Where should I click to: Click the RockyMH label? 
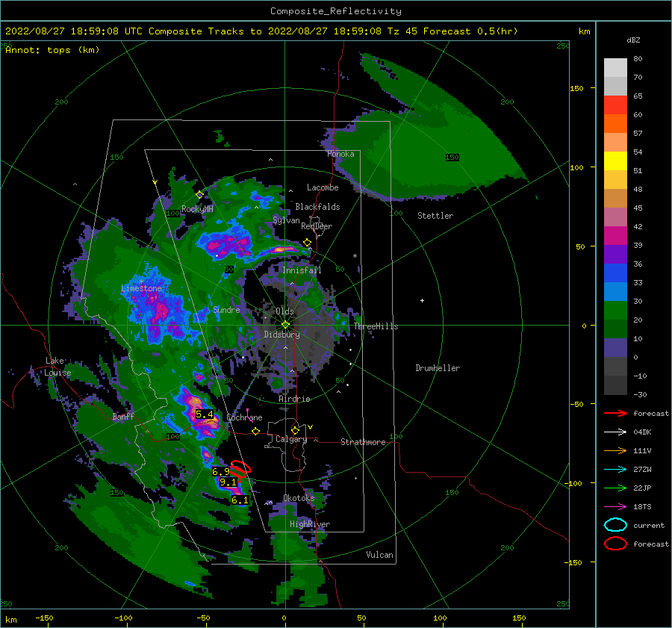(x=197, y=209)
